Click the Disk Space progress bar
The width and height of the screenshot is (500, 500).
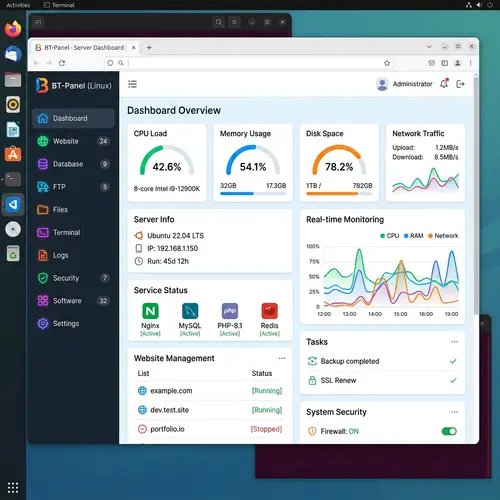click(x=339, y=193)
